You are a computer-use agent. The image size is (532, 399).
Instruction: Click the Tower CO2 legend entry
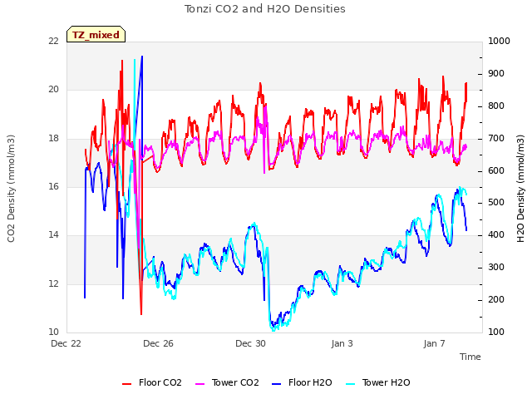pos(227,382)
